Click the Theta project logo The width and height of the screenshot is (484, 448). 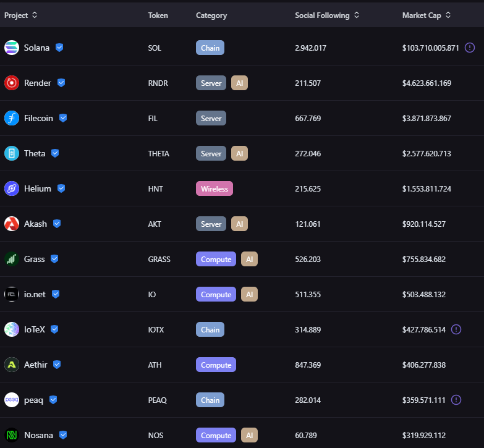12,153
